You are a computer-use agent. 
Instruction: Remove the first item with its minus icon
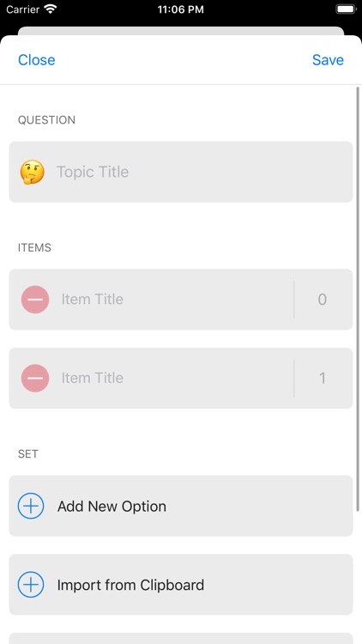click(35, 300)
